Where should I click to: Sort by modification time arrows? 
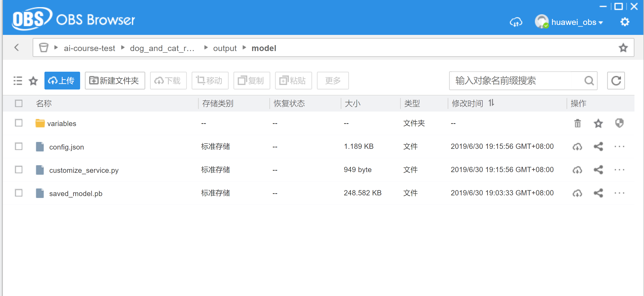tap(491, 103)
